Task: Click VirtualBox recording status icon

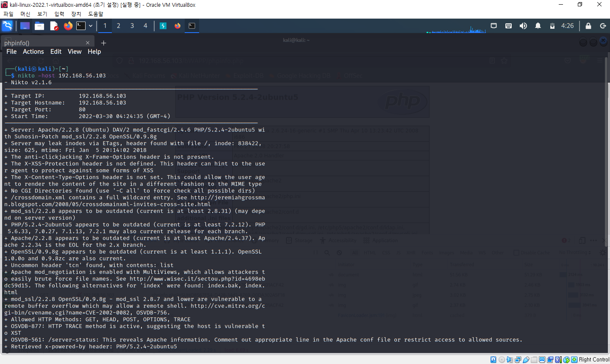Action: coord(550,360)
